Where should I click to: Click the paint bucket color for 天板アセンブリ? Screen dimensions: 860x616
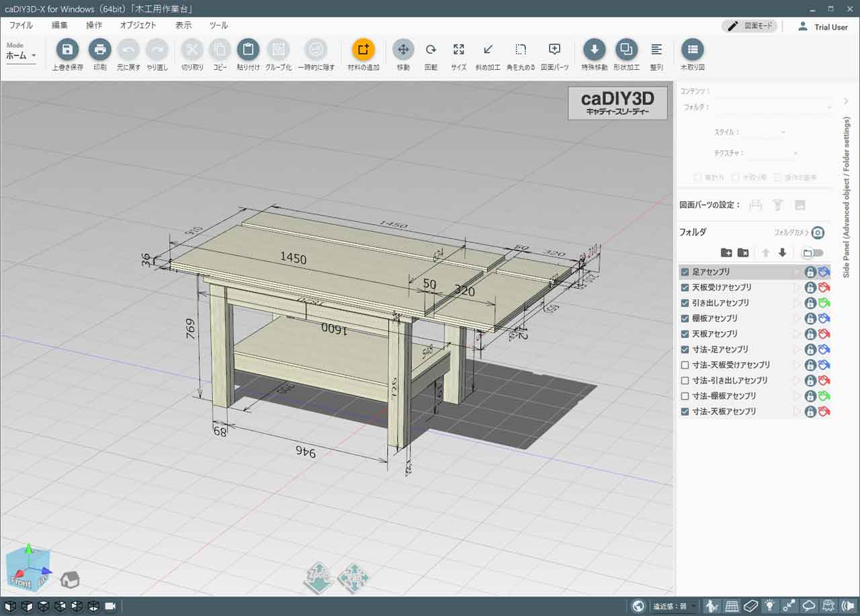click(824, 334)
